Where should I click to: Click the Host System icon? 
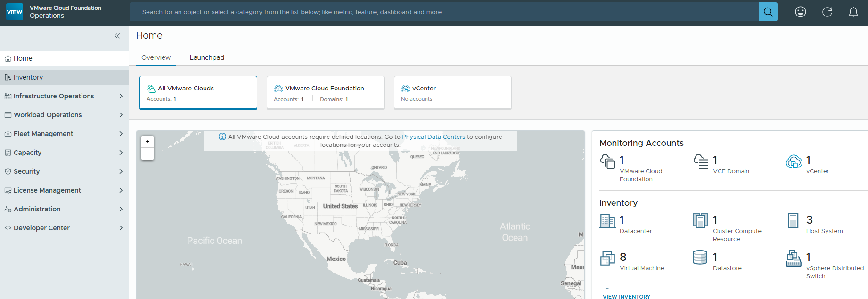tap(794, 220)
